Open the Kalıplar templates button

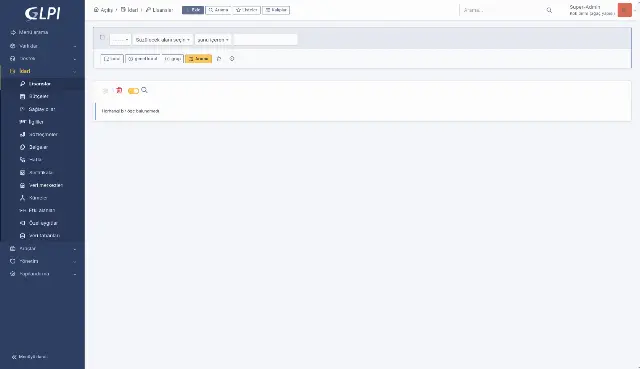[276, 10]
